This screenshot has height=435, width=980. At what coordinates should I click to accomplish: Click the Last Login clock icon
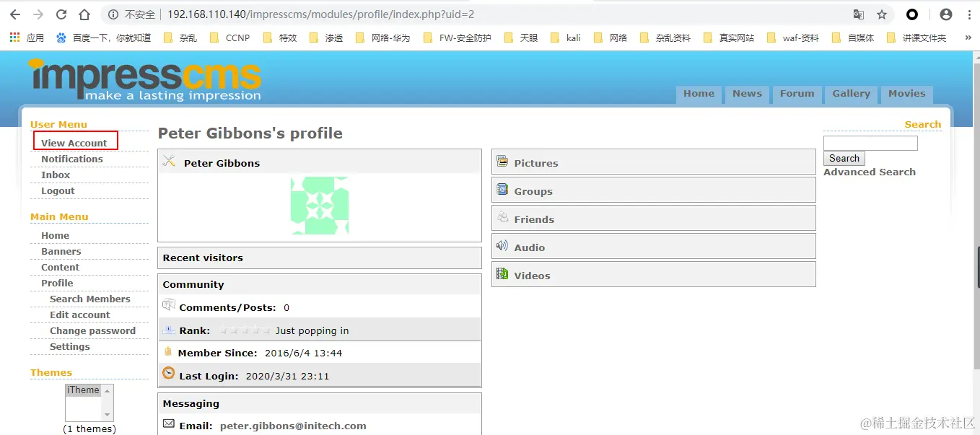[168, 373]
